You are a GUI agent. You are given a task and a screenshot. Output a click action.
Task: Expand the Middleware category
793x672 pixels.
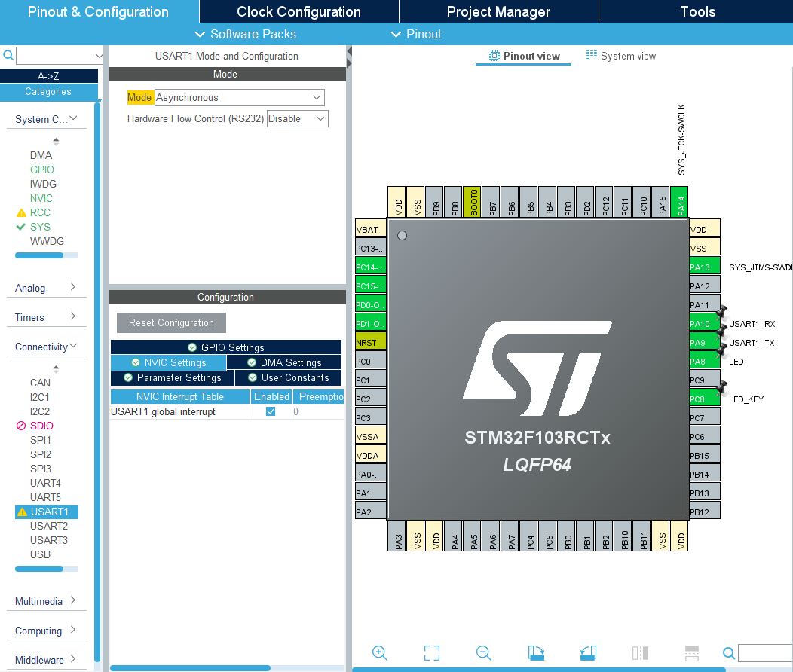47,660
